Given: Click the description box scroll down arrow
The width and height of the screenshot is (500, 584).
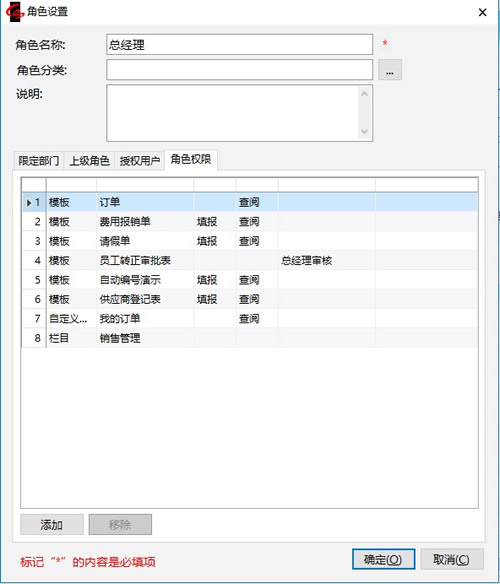Looking at the screenshot, I should click(364, 131).
